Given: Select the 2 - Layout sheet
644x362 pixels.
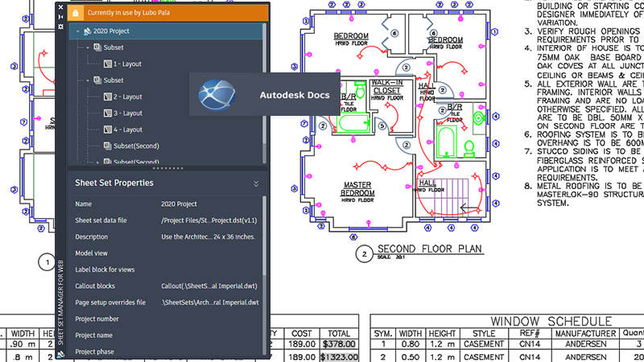Looking at the screenshot, I should pos(127,97).
